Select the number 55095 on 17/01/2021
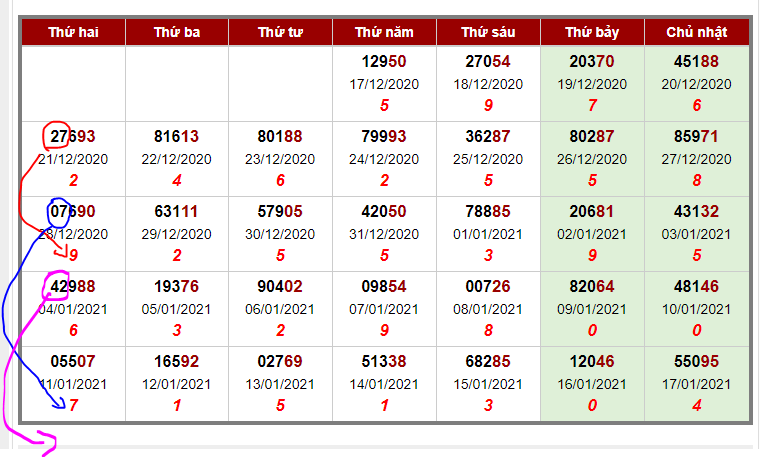768x457 pixels. tap(696, 361)
